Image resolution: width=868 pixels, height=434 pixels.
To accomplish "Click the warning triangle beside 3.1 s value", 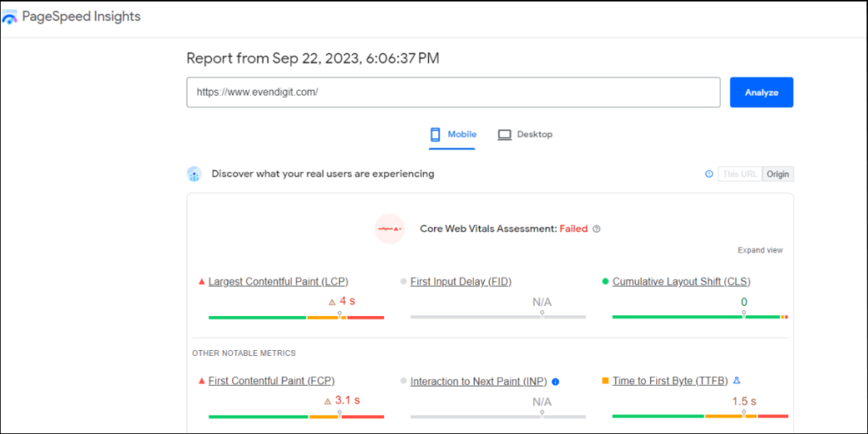I will pyautogui.click(x=328, y=401).
